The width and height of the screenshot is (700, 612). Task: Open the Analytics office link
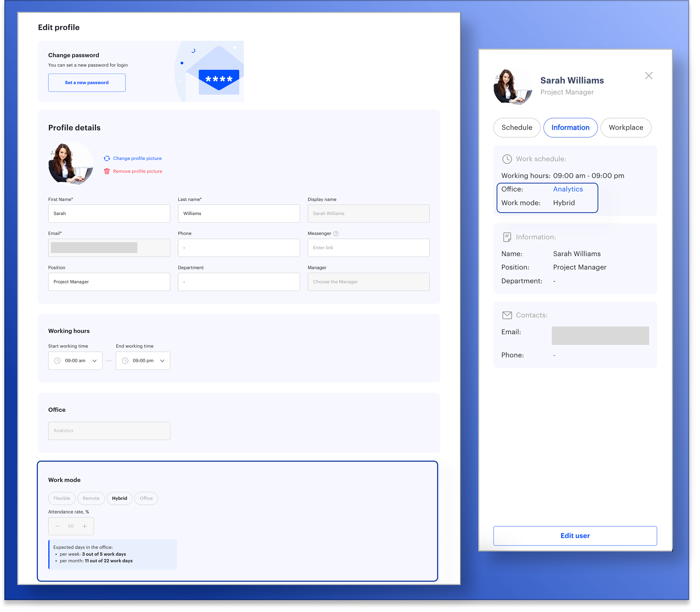pos(568,189)
